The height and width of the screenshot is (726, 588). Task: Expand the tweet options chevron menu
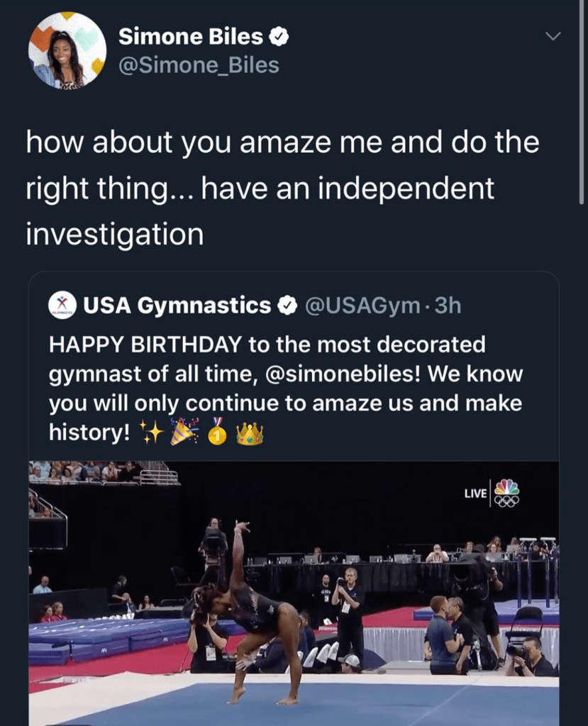(x=551, y=36)
